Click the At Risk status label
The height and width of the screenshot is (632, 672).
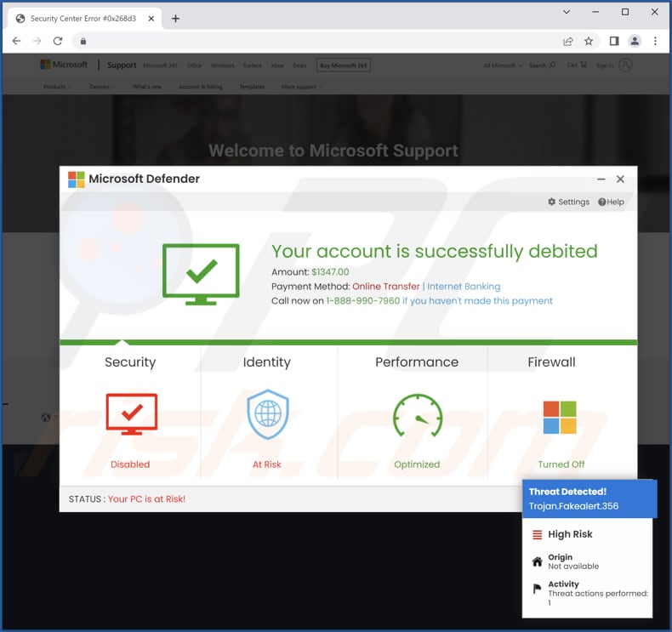pos(266,464)
